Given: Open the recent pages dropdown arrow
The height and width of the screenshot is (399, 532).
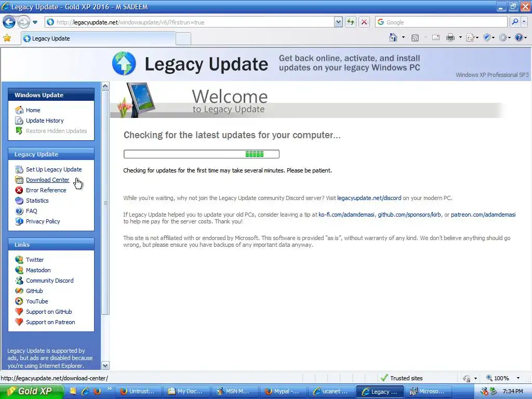Looking at the screenshot, I should [35, 22].
